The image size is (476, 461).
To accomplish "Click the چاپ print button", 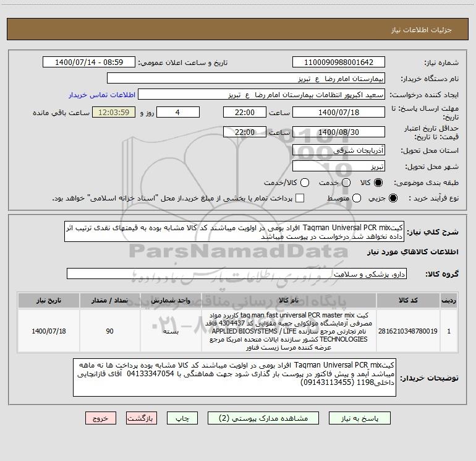I will click(x=182, y=418).
